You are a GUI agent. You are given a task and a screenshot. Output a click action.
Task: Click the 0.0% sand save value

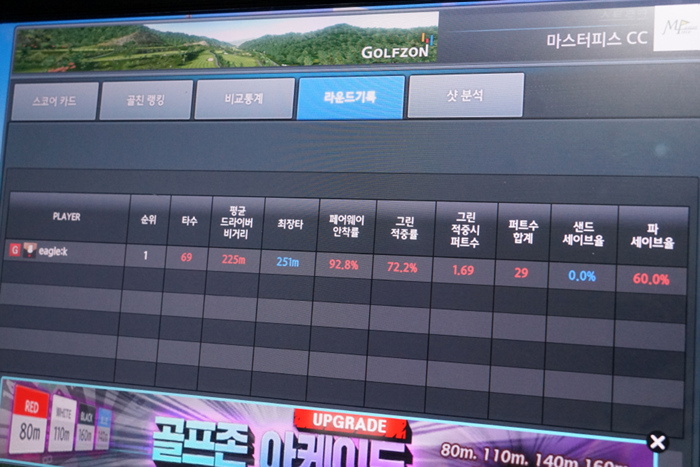(582, 276)
